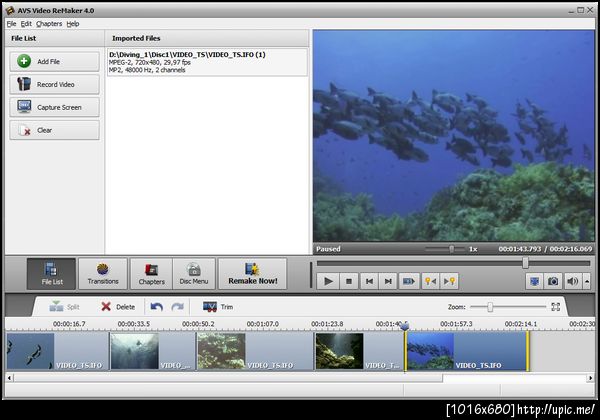Select the second timeline clip
600x420 pixels.
[x=153, y=351]
